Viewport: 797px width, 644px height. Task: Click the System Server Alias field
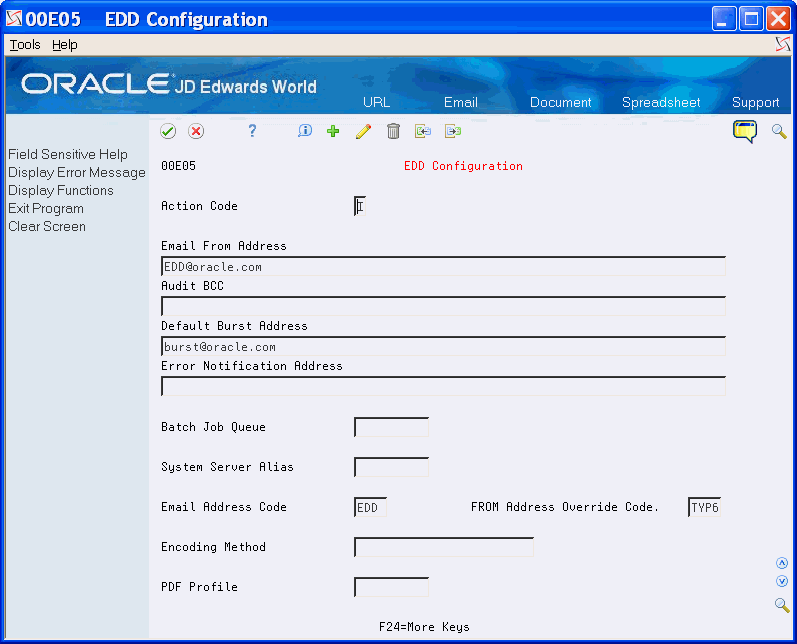391,467
